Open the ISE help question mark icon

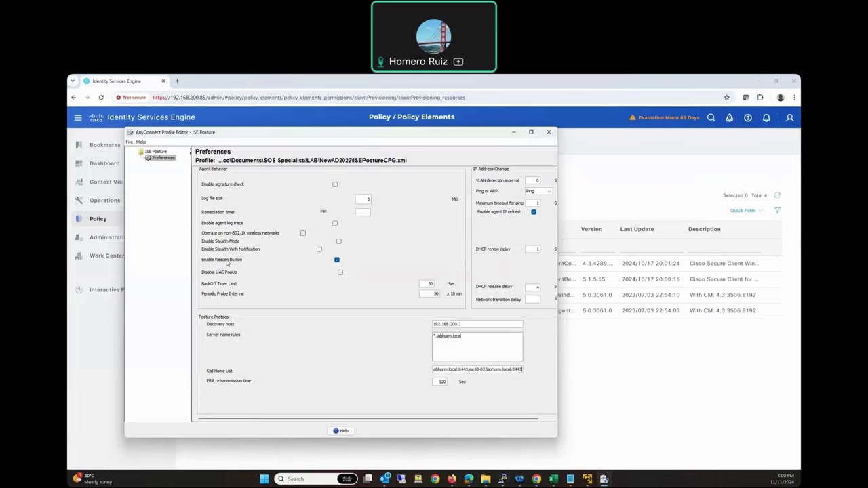[x=748, y=117]
